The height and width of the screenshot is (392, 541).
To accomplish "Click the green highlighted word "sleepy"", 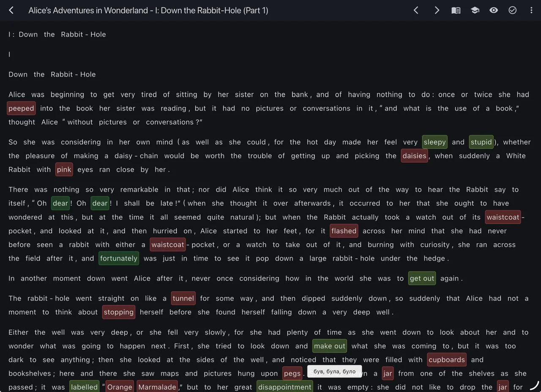I will (434, 142).
